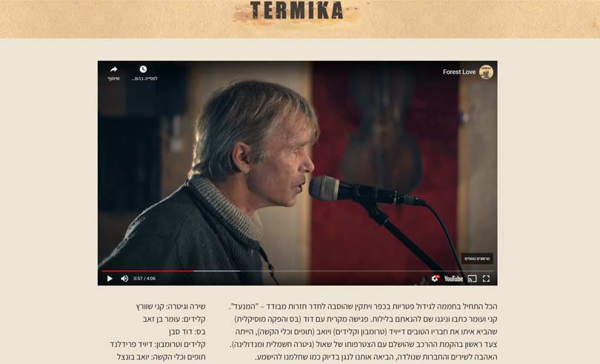Open the Forest Love video title link
The image size is (600, 364).
(x=459, y=72)
